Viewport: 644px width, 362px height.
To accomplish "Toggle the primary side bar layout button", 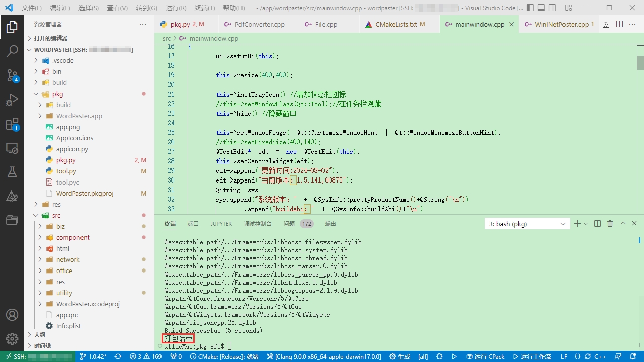I will click(530, 8).
